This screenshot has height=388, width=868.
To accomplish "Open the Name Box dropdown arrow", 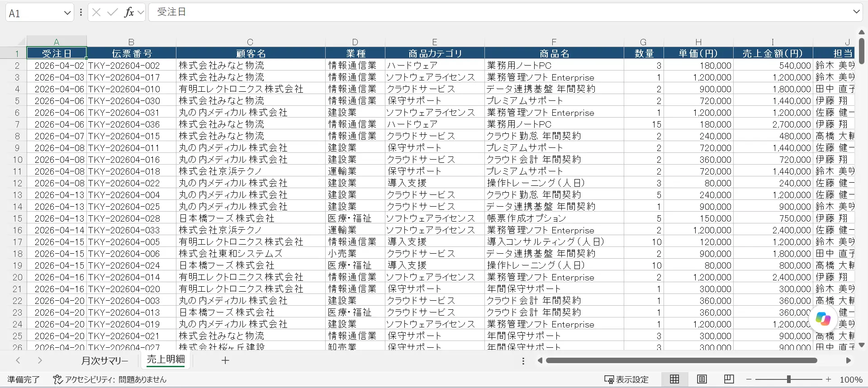I will click(67, 13).
